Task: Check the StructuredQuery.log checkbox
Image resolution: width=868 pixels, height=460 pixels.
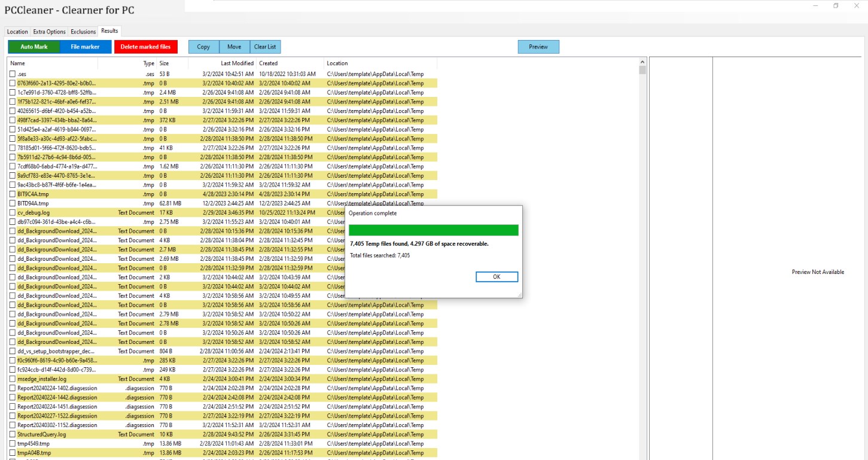Action: click(12, 435)
